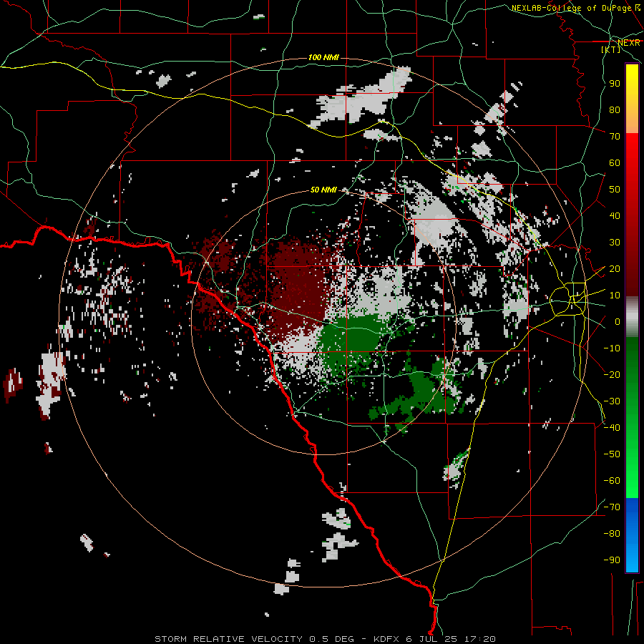This screenshot has width=644, height=644.
Task: Click the 6 JUL 25 date in caption
Action: click(432, 639)
